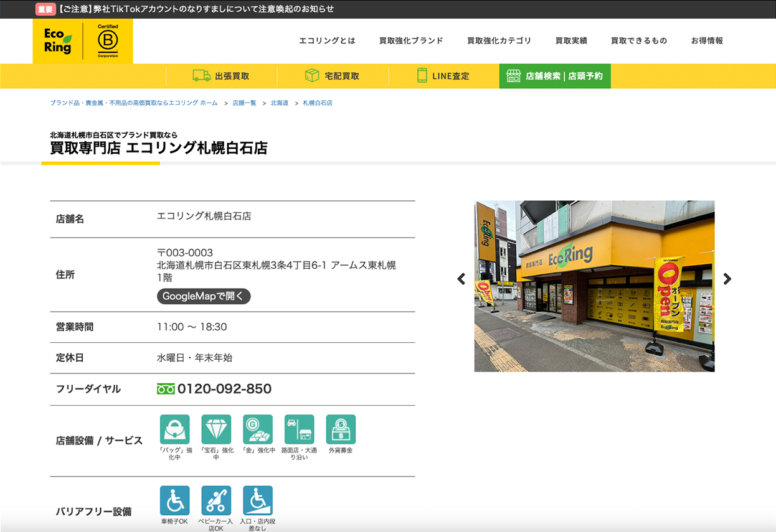Click the foreign currency donation icon
This screenshot has height=532, width=776.
pos(341,429)
